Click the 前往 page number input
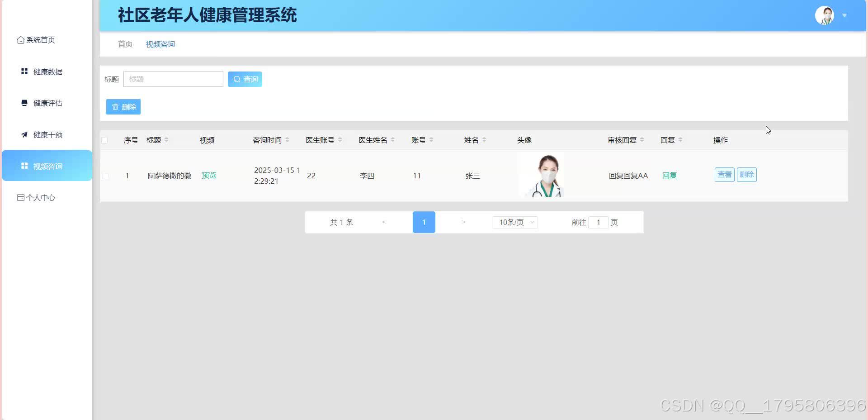The width and height of the screenshot is (868, 420). click(x=598, y=222)
